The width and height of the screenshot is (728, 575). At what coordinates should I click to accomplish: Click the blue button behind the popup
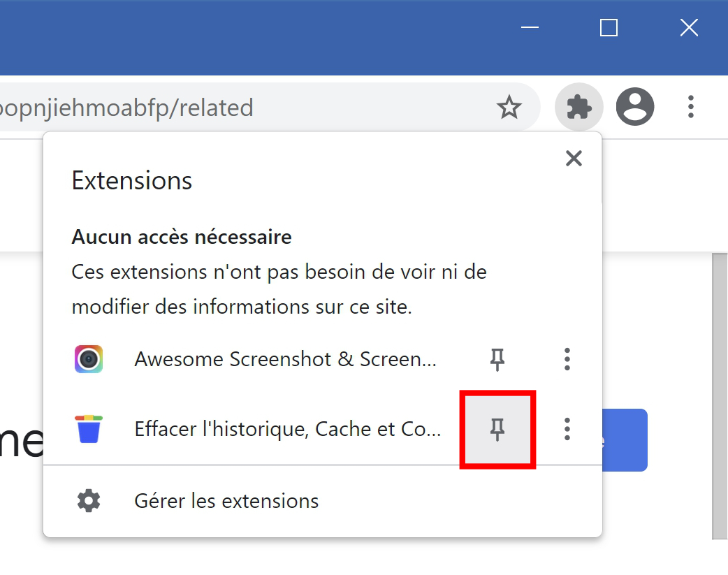click(625, 440)
